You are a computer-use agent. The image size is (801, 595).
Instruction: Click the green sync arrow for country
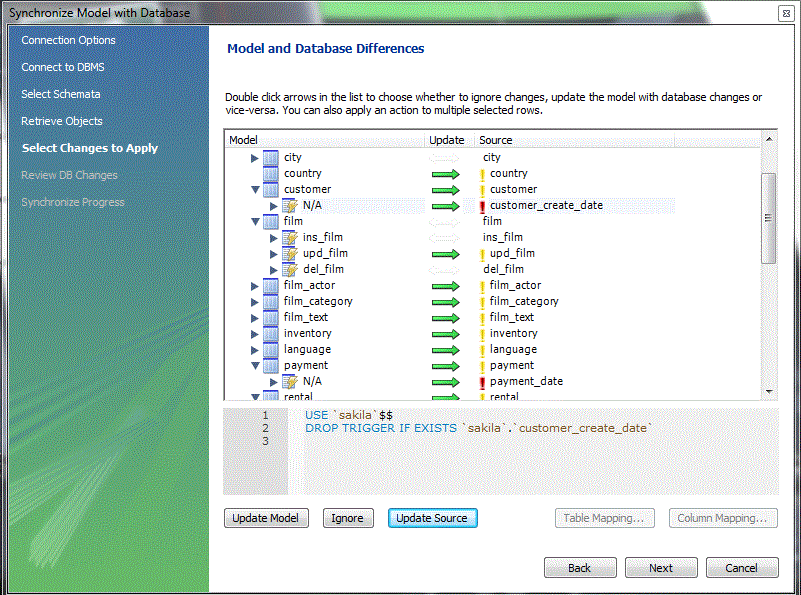coord(445,173)
